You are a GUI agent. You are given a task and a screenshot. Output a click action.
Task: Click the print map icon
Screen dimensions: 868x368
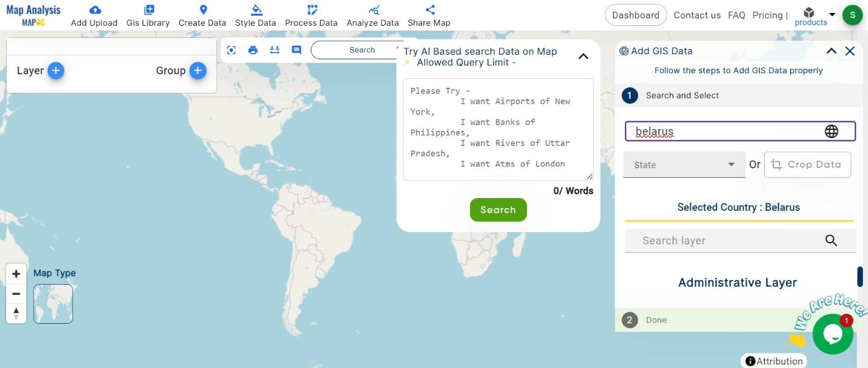click(x=253, y=50)
